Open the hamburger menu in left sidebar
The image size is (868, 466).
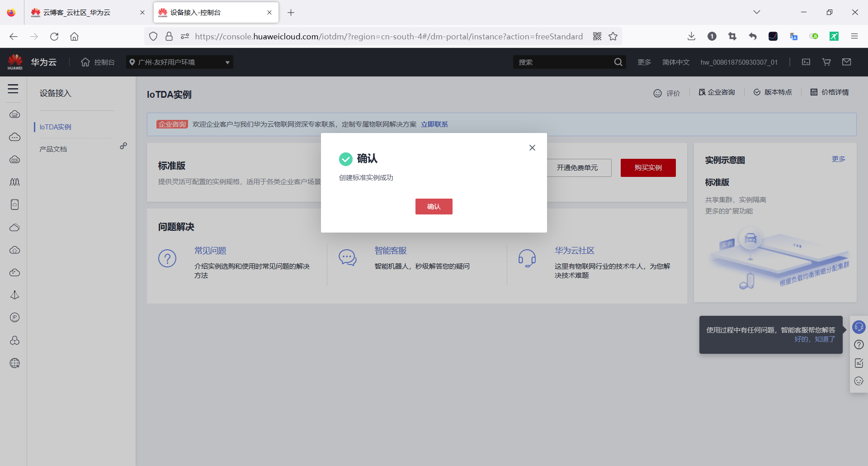pos(13,89)
